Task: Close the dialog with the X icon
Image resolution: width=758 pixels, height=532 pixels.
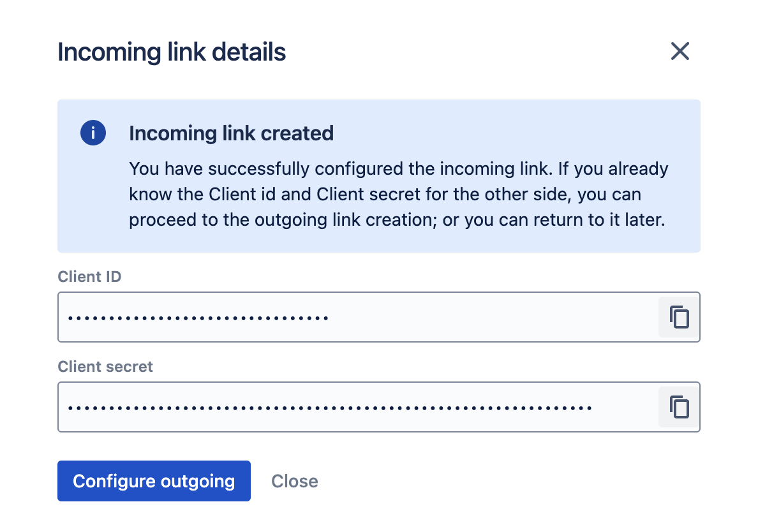Action: pyautogui.click(x=680, y=51)
